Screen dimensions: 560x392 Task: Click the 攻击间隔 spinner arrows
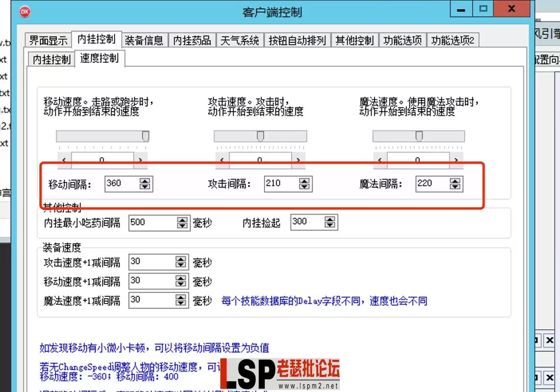coord(304,184)
